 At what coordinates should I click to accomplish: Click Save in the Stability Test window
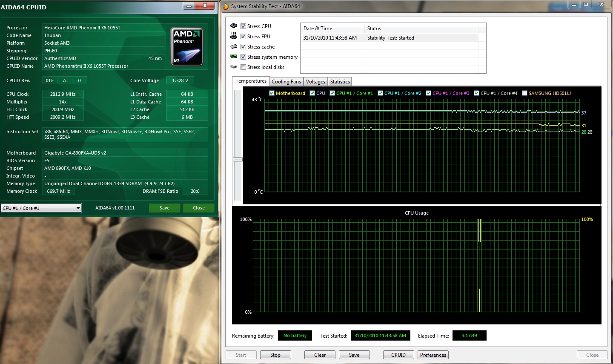click(354, 355)
